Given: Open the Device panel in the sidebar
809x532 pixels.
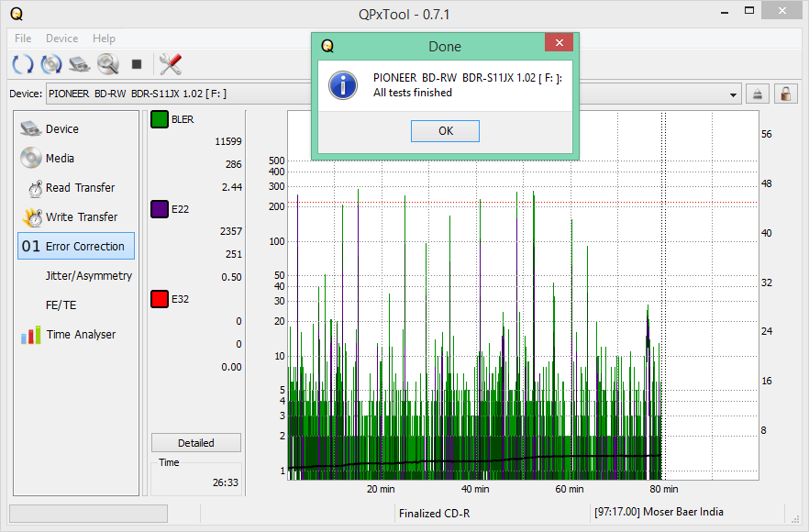Looking at the screenshot, I should pyautogui.click(x=76, y=128).
